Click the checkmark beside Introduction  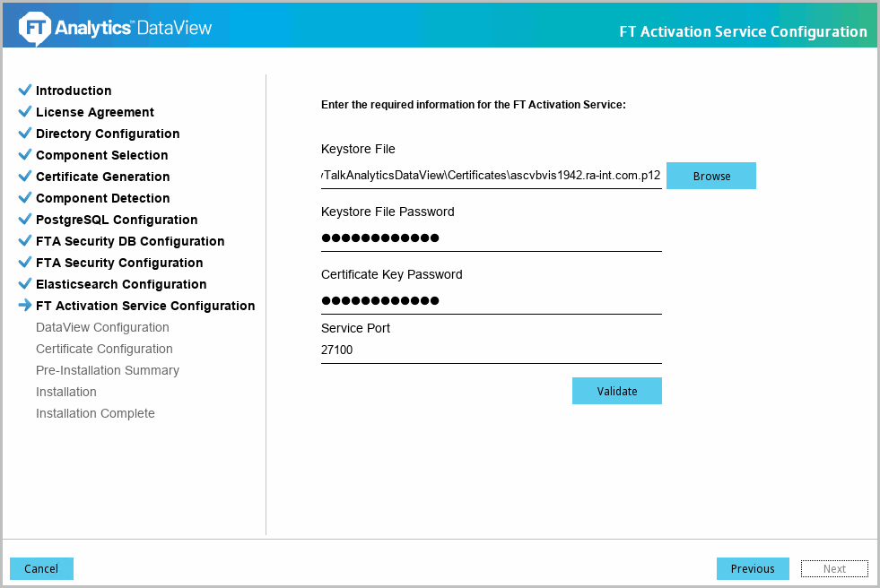(25, 91)
